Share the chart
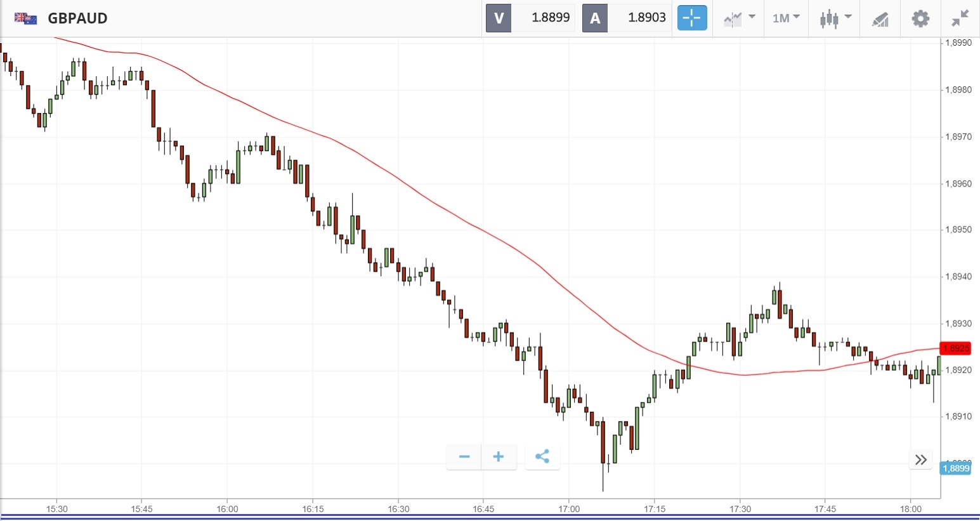 tap(542, 457)
